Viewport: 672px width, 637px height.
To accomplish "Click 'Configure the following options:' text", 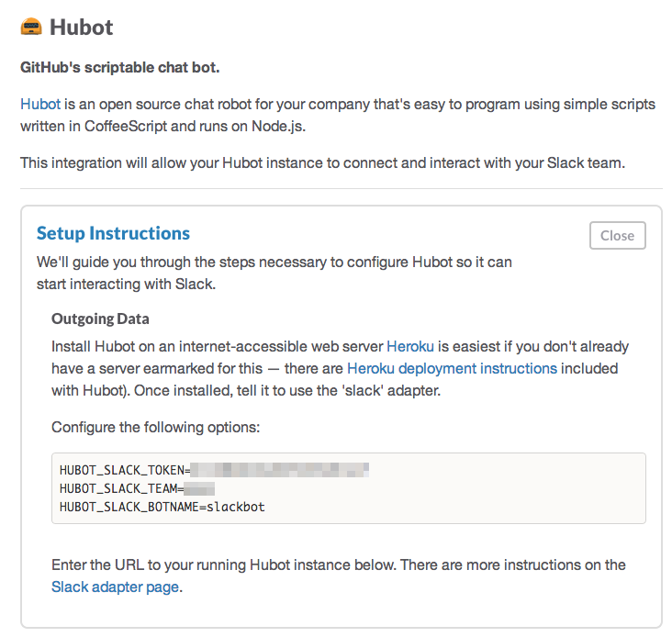I will [155, 427].
